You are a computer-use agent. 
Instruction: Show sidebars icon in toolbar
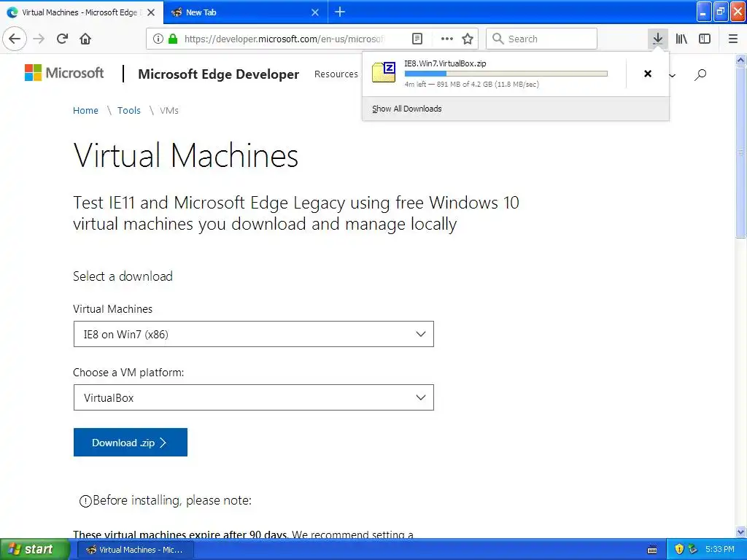coord(705,39)
